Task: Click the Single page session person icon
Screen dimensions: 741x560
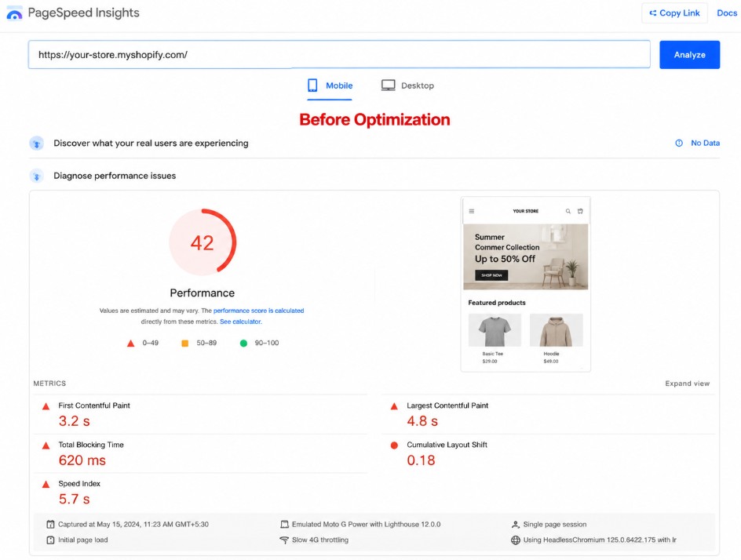Action: 515,524
